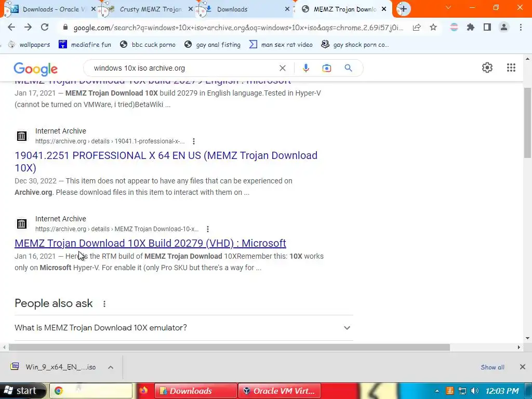The image size is (532, 399).
Task: Close the Downloads - Oracle tab
Action: (94, 9)
